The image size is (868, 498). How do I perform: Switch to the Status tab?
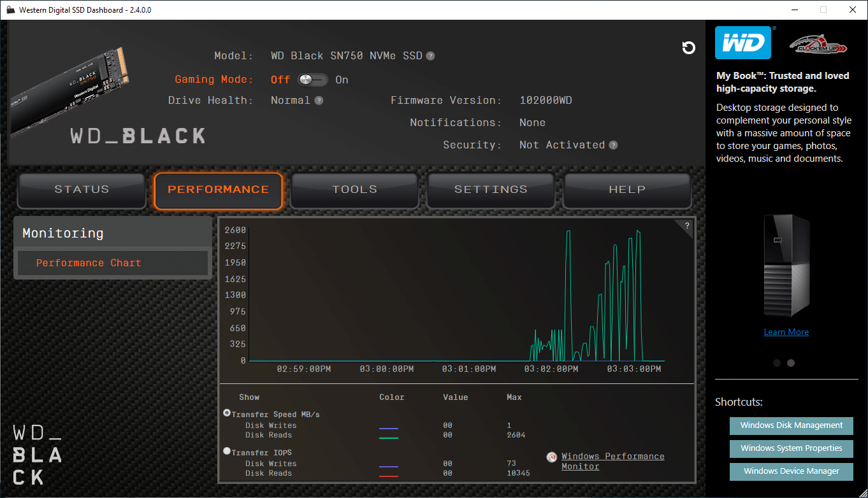pyautogui.click(x=82, y=190)
